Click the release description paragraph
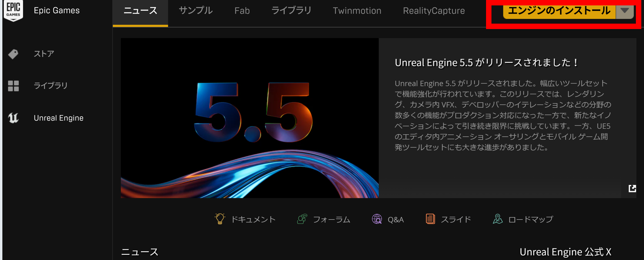644x260 pixels. click(x=503, y=115)
